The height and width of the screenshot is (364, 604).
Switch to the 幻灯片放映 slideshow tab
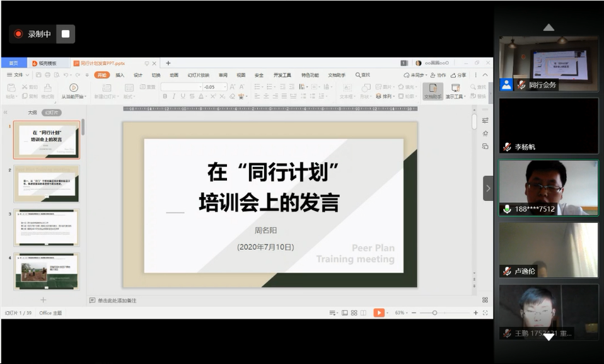pos(198,75)
